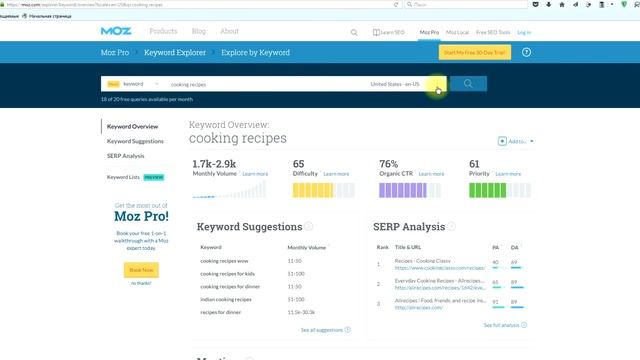
Task: Open the United States en-US locale selector
Action: (x=395, y=84)
